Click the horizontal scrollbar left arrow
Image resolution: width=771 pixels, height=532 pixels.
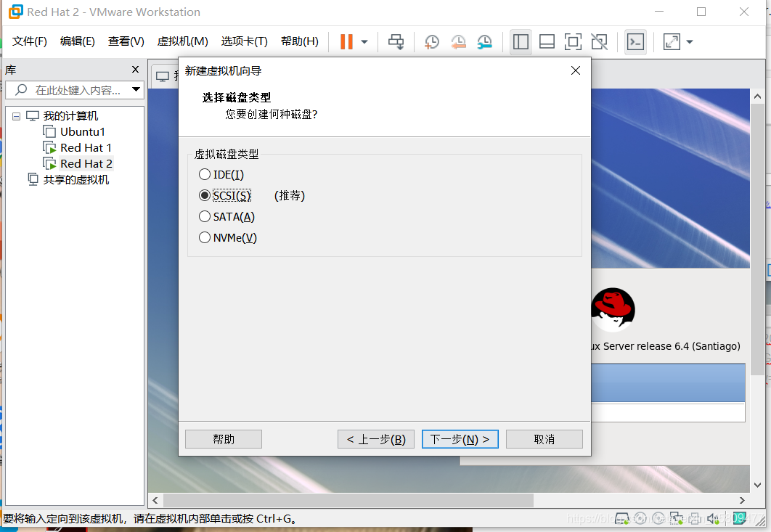[155, 501]
